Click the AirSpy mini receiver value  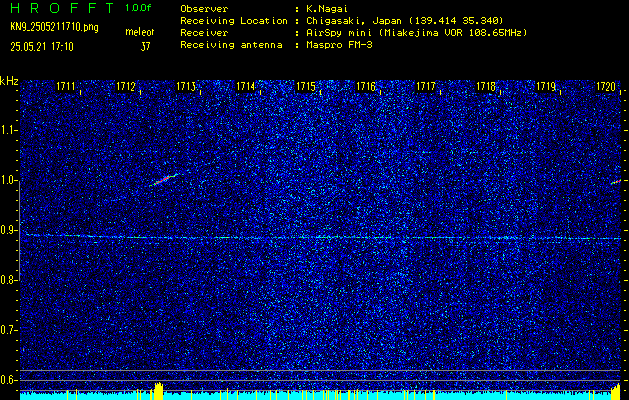[x=416, y=33]
